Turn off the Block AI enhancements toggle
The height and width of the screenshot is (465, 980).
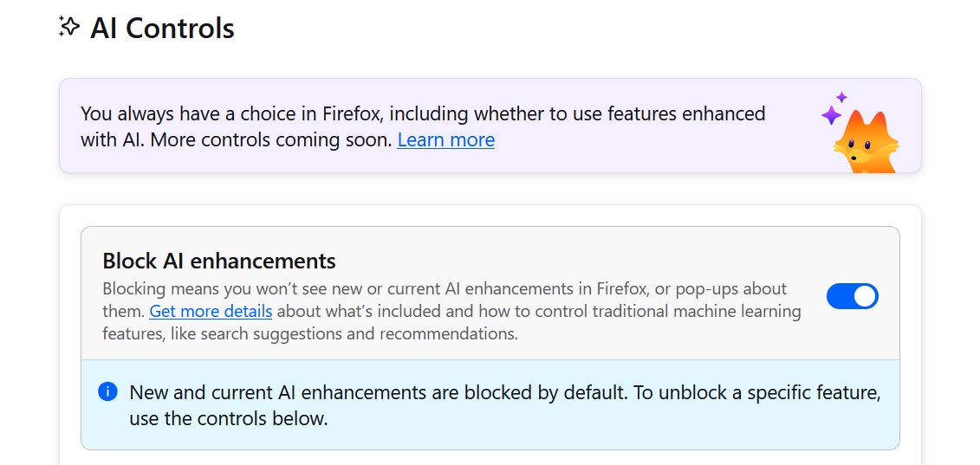853,296
